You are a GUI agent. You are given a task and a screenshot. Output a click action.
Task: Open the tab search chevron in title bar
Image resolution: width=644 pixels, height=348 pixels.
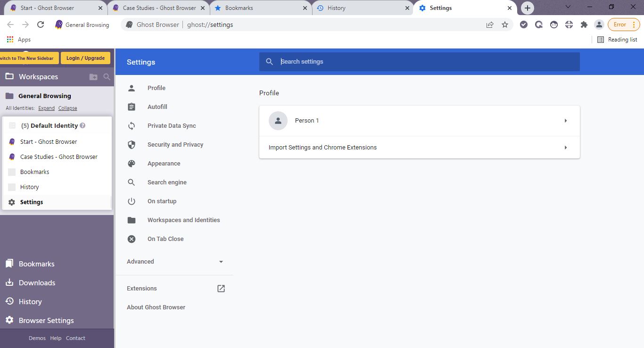click(568, 7)
